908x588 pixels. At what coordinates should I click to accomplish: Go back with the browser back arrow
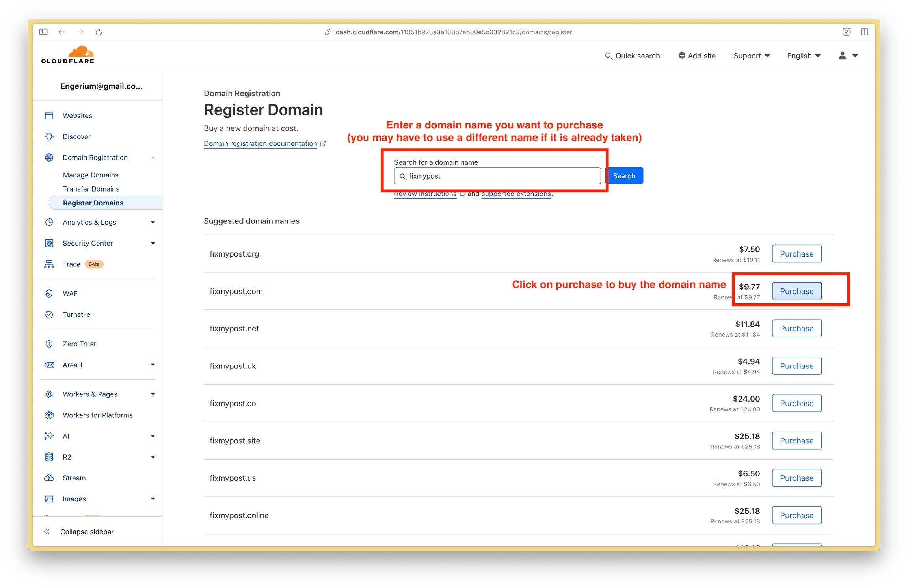[x=61, y=32]
